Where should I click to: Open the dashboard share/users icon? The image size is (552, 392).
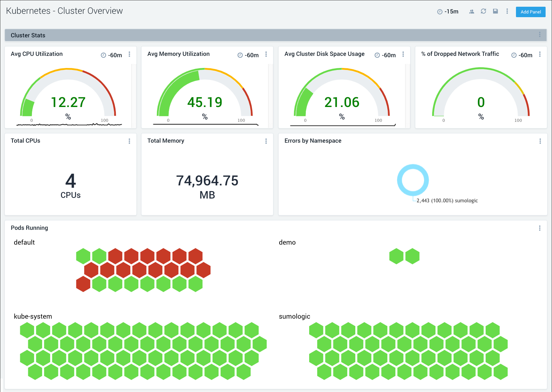[472, 11]
